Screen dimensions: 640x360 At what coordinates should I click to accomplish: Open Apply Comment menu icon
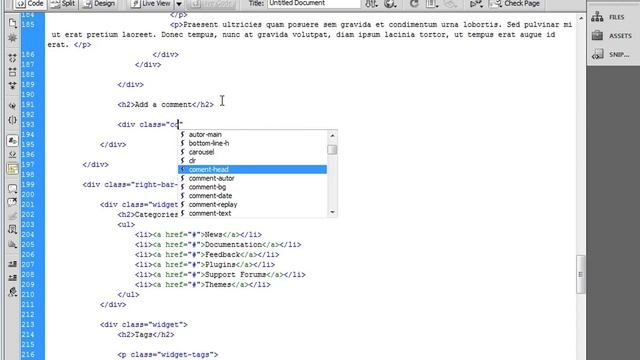(13, 189)
